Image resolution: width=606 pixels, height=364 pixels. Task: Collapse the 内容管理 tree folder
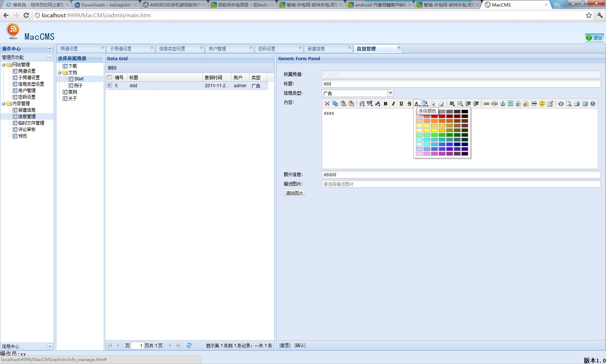[4, 103]
